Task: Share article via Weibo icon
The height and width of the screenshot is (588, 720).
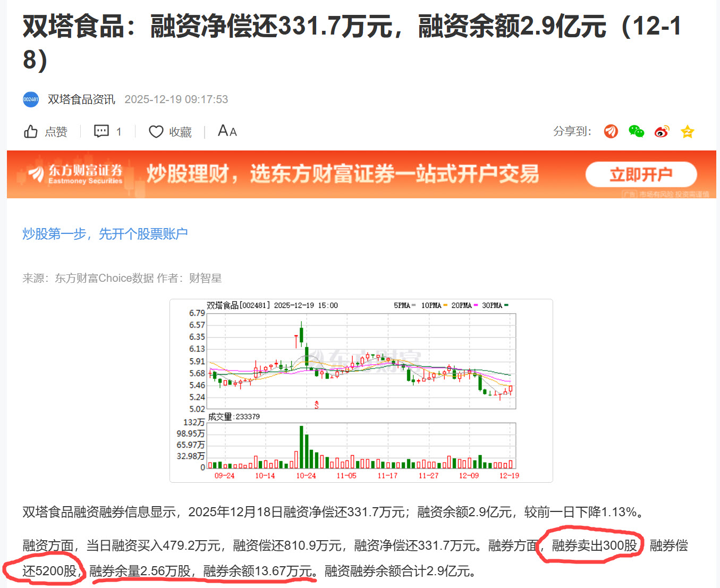Action: [662, 131]
